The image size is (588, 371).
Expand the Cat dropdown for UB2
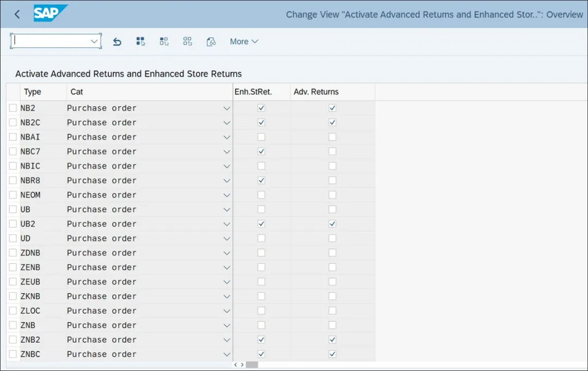(x=226, y=224)
